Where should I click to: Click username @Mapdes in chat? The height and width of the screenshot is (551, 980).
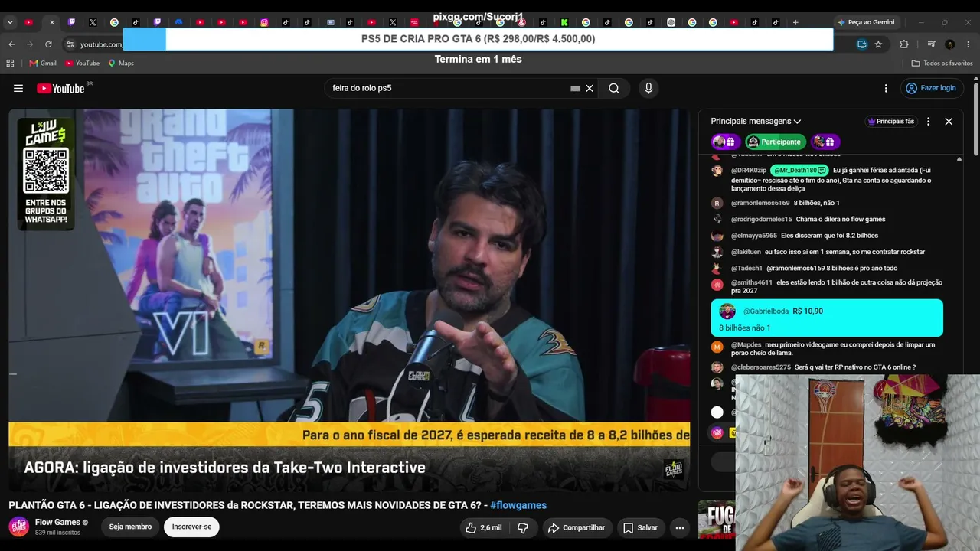coord(746,345)
